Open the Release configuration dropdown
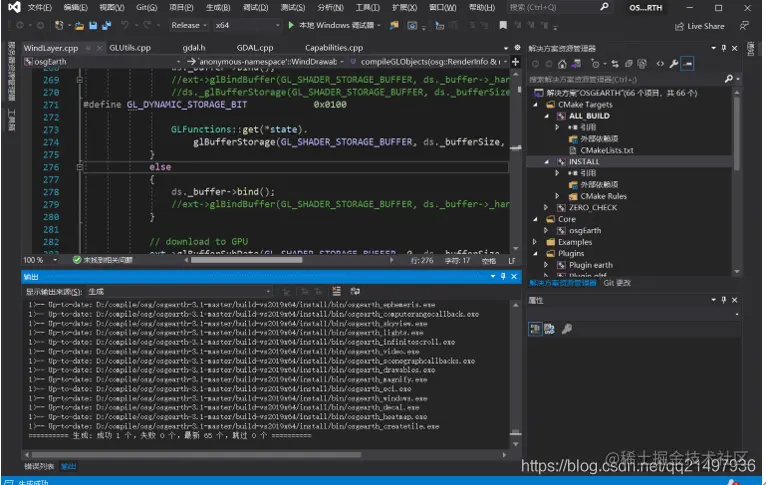766x485 pixels. click(x=189, y=25)
